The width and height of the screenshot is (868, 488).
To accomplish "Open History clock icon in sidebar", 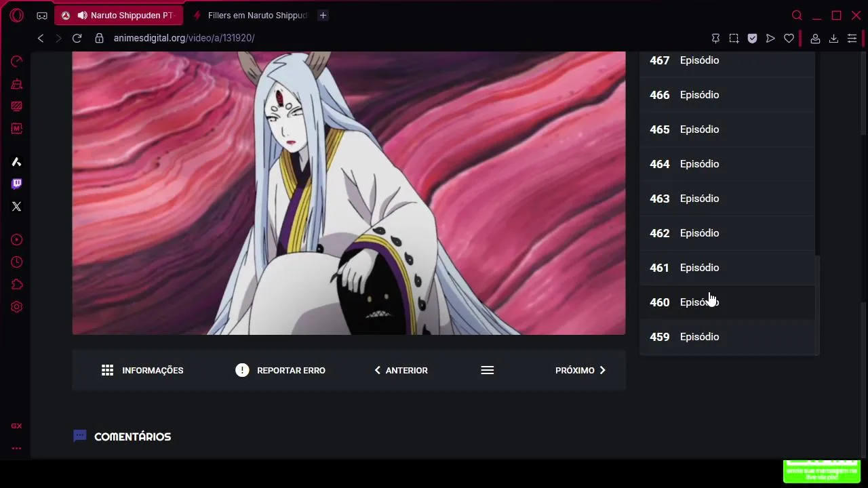I will point(17,262).
